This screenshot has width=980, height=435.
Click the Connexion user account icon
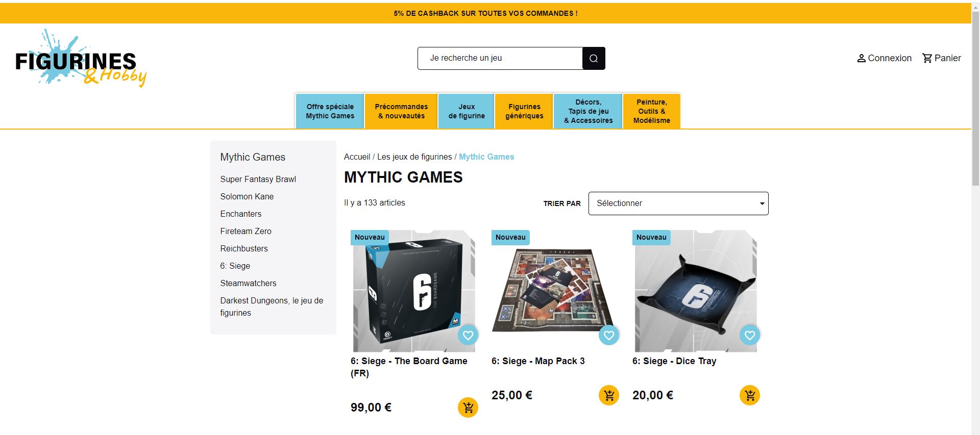click(x=862, y=58)
